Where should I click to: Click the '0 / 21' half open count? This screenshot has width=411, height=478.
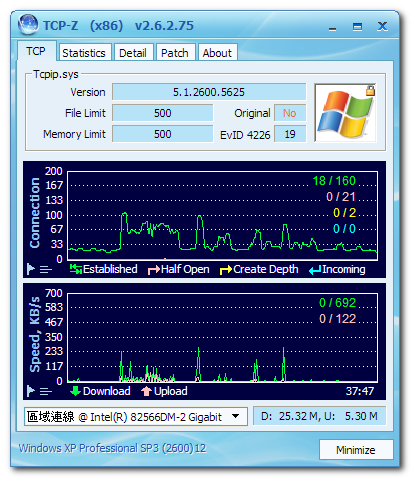point(341,197)
